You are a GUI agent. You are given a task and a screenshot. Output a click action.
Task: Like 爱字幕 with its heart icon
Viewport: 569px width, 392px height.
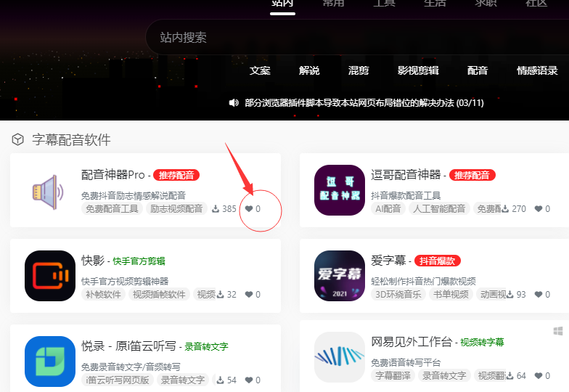pos(539,295)
